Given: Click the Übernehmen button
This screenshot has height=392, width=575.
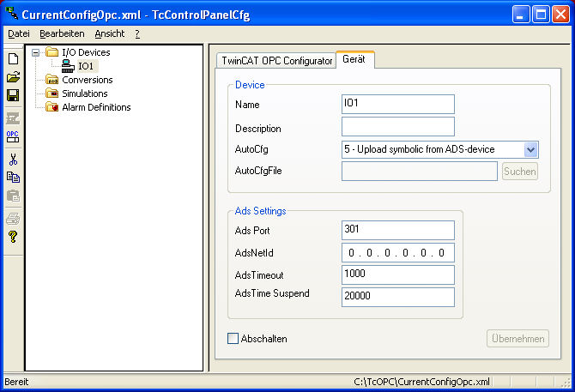Looking at the screenshot, I should [517, 338].
